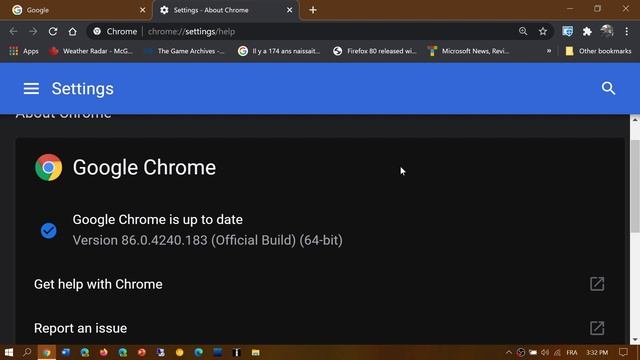Open the Settings hamburger menu

tap(31, 89)
